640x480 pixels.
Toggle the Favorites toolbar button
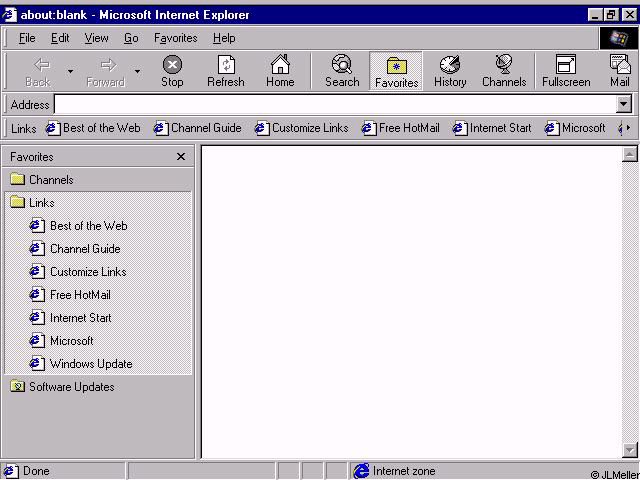point(396,71)
